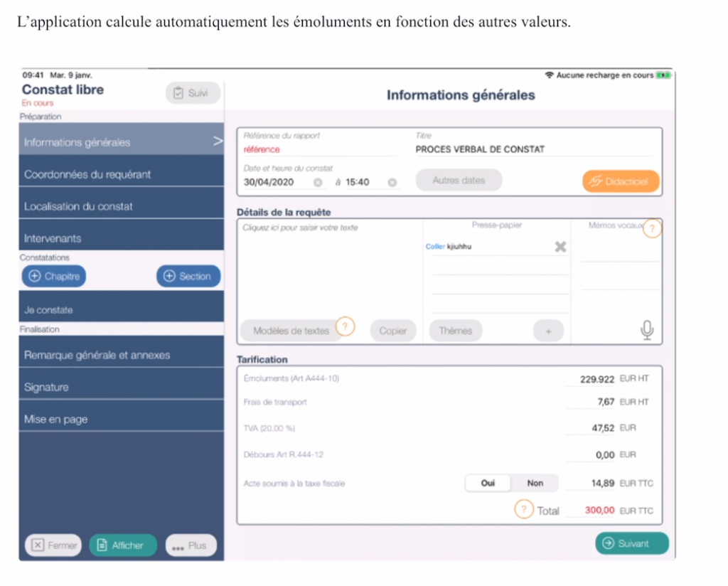This screenshot has width=728, height=586.
Task: Click the Référence du rapport input field
Action: point(319,149)
